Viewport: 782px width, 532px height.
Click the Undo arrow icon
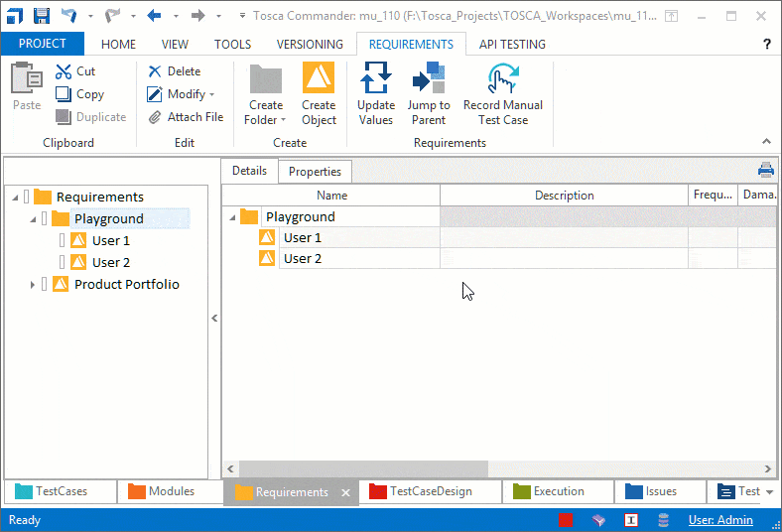[x=68, y=16]
